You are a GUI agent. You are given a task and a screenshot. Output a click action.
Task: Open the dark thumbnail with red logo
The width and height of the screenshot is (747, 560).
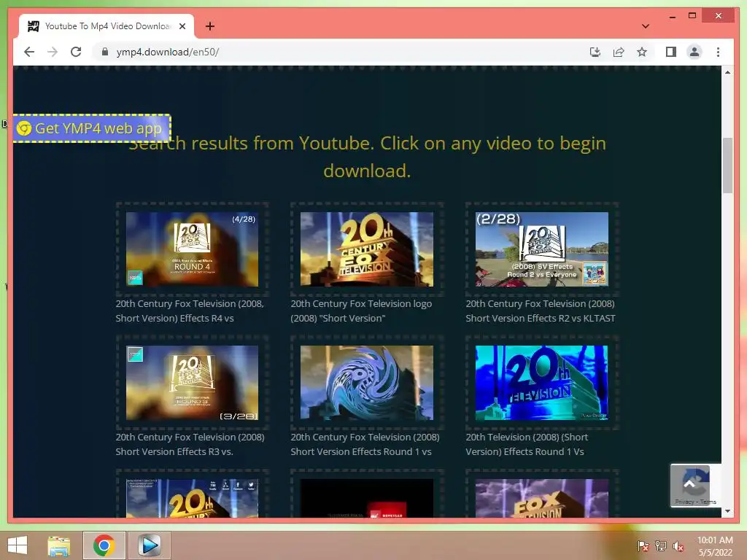(x=367, y=498)
